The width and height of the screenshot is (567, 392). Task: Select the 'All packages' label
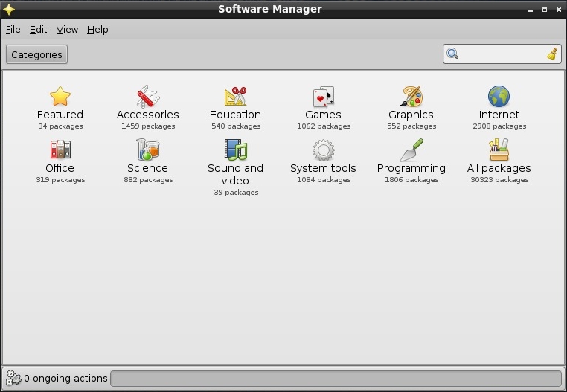(499, 169)
